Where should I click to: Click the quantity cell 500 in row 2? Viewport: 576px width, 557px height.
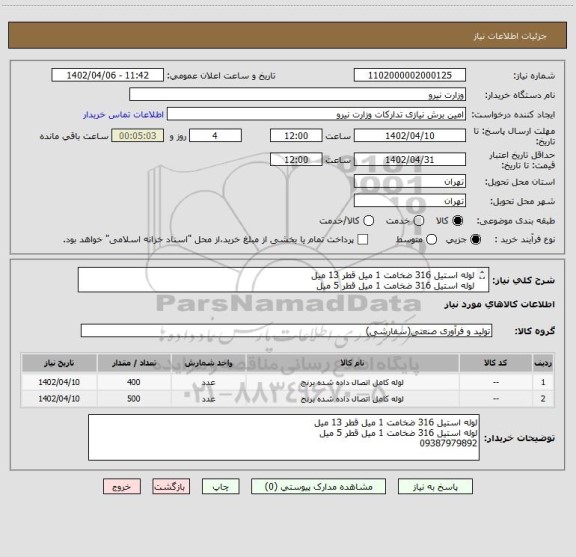click(x=134, y=399)
